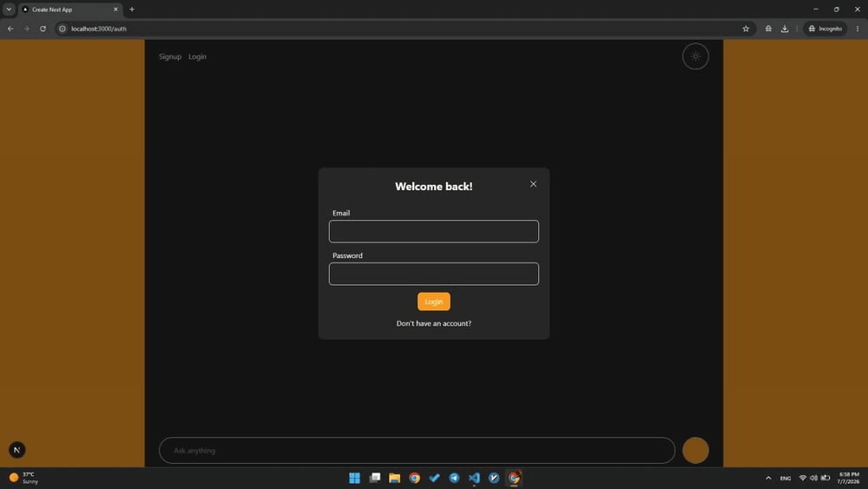The image size is (868, 489).
Task: Submit with the orange Login button
Action: pyautogui.click(x=433, y=301)
